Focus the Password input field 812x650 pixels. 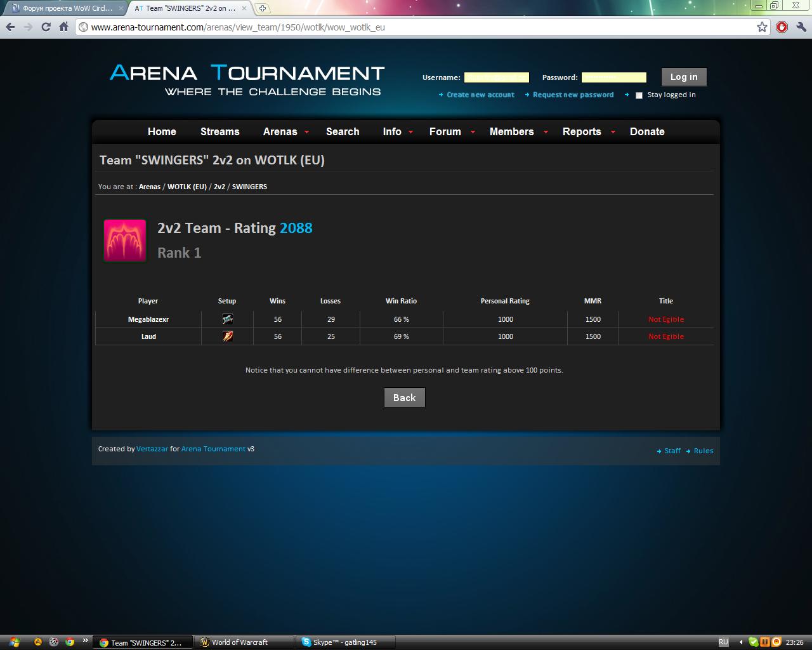(614, 77)
